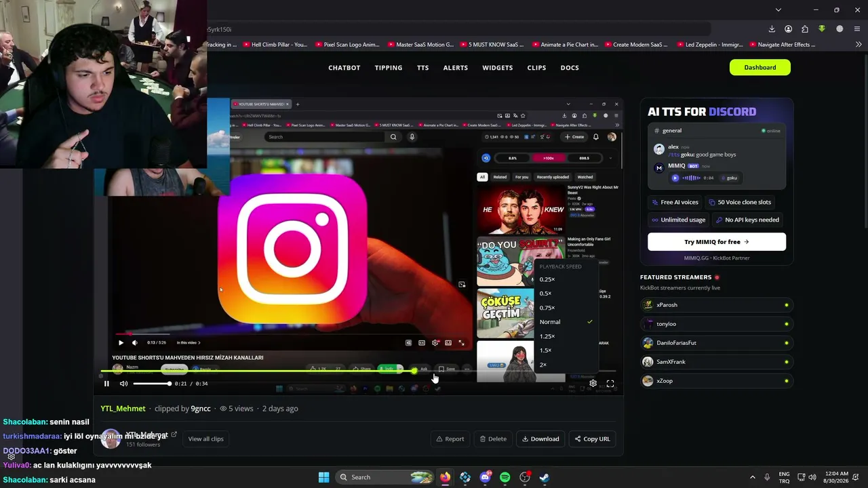Screen dimensions: 868x488
Task: Open the ALERTS nav item
Action: (x=456, y=68)
